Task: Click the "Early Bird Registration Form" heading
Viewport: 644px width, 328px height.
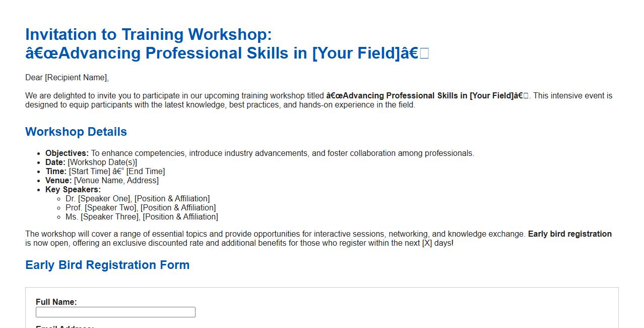Action: tap(107, 265)
